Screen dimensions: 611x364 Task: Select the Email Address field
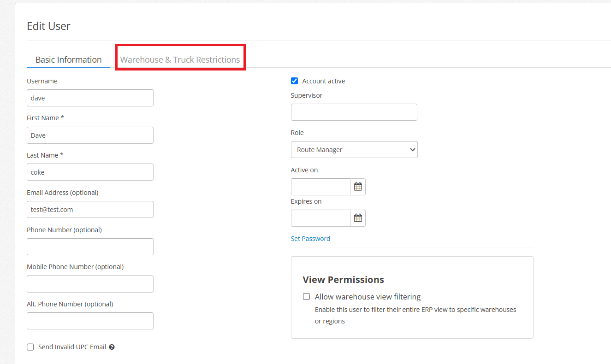click(90, 210)
